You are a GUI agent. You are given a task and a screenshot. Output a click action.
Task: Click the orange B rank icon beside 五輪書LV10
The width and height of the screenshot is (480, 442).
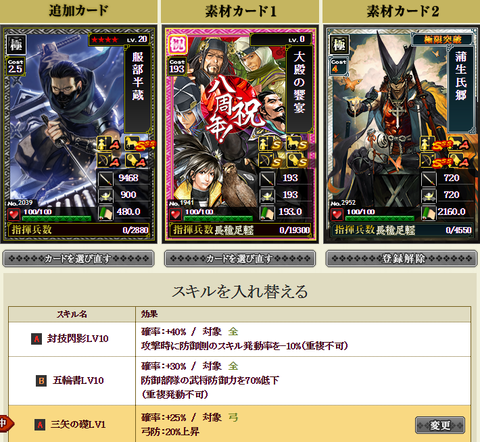[x=41, y=381]
